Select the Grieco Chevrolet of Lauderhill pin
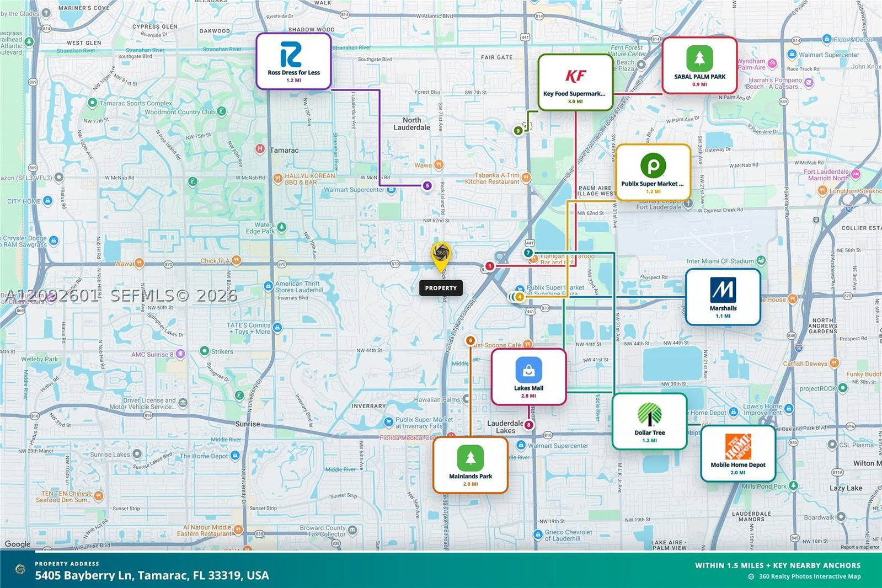The width and height of the screenshot is (882, 588). (538, 534)
